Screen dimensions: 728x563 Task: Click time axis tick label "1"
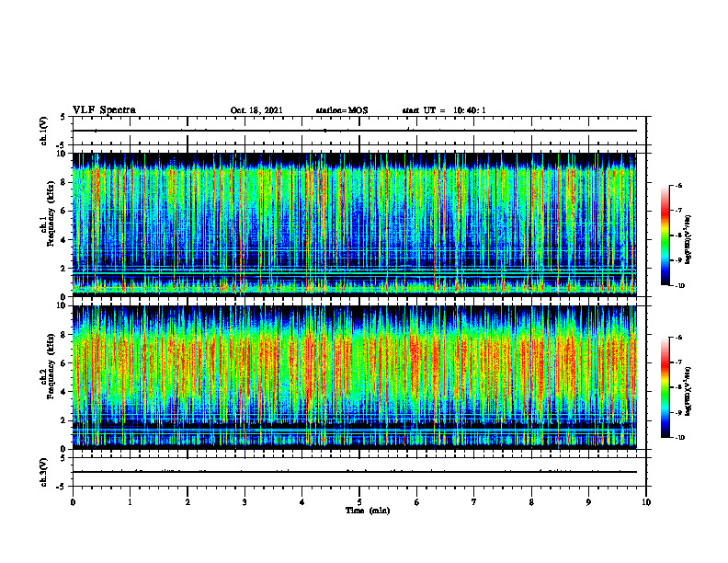(130, 502)
